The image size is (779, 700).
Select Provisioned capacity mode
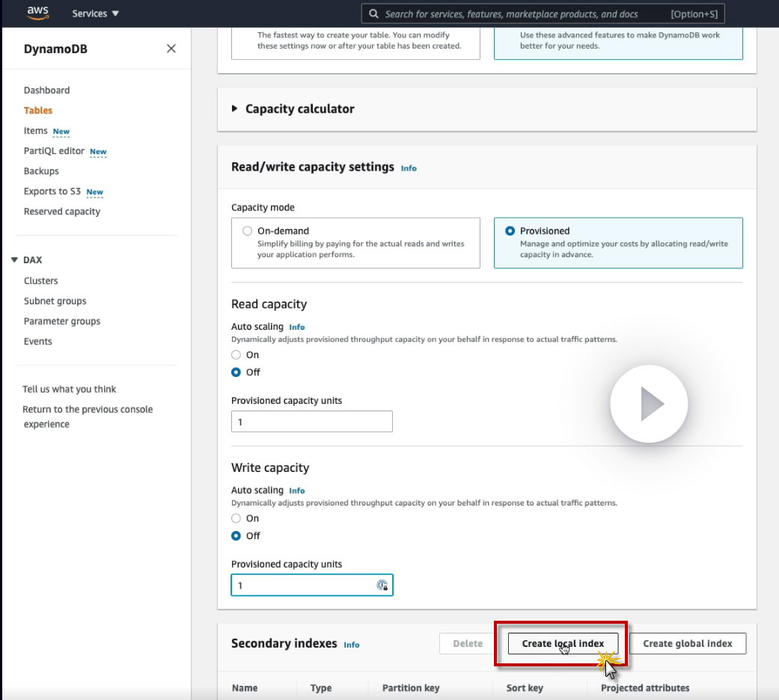510,232
